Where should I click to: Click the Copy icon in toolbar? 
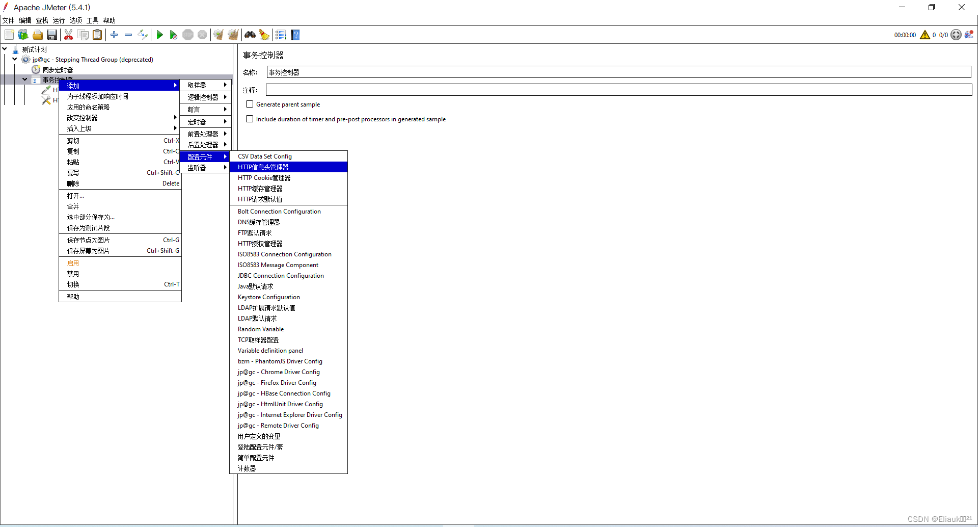[84, 35]
